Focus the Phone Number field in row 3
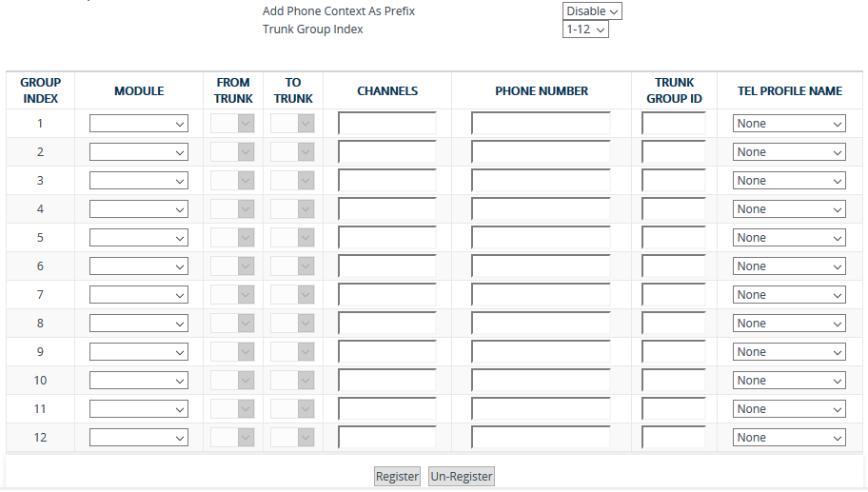868x492 pixels. click(x=541, y=181)
